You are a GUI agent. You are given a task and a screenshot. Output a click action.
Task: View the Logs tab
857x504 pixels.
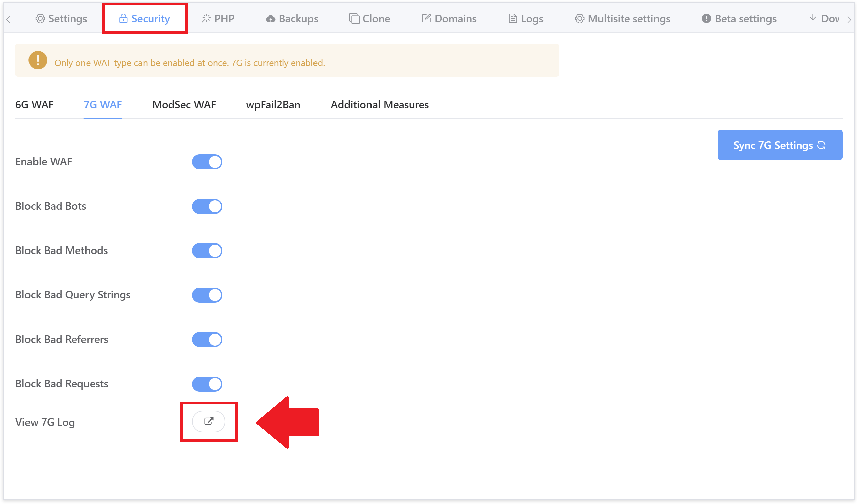(x=526, y=19)
